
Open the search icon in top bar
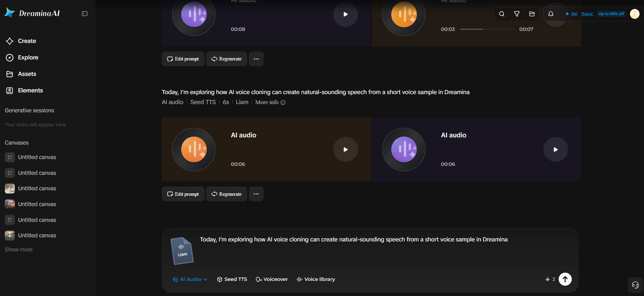pyautogui.click(x=502, y=14)
